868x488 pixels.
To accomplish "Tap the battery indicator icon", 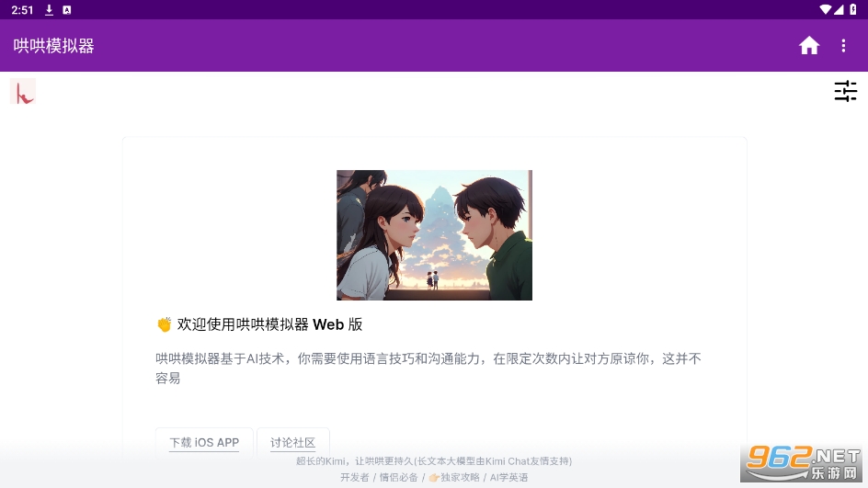I will tap(853, 9).
